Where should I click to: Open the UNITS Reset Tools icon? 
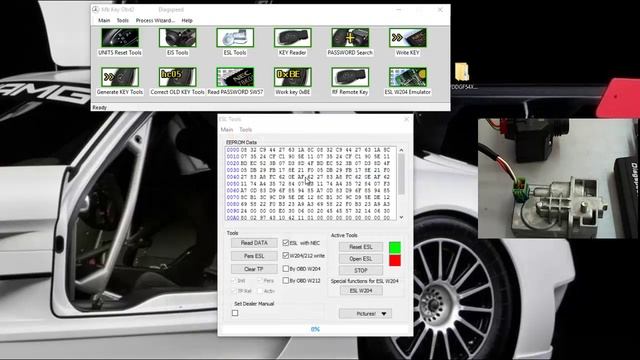(x=120, y=38)
